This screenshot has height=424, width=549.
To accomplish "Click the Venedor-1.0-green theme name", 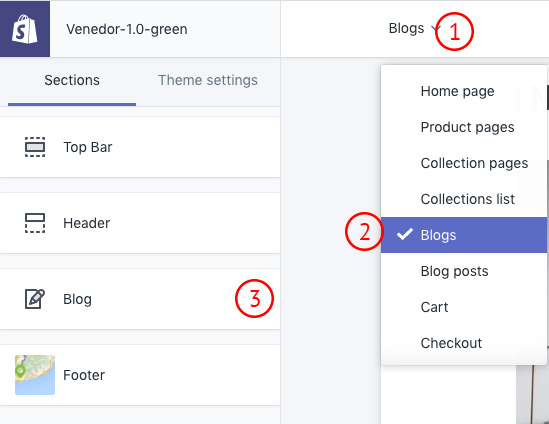I will [x=127, y=29].
